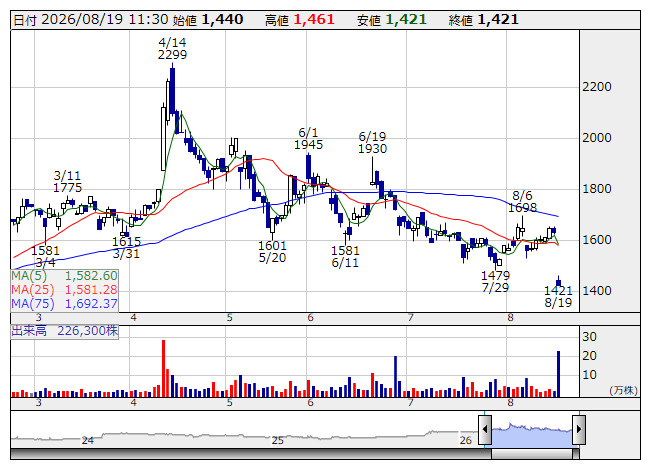
Task: Click the 6/1 1945 high label
Action: (x=309, y=139)
